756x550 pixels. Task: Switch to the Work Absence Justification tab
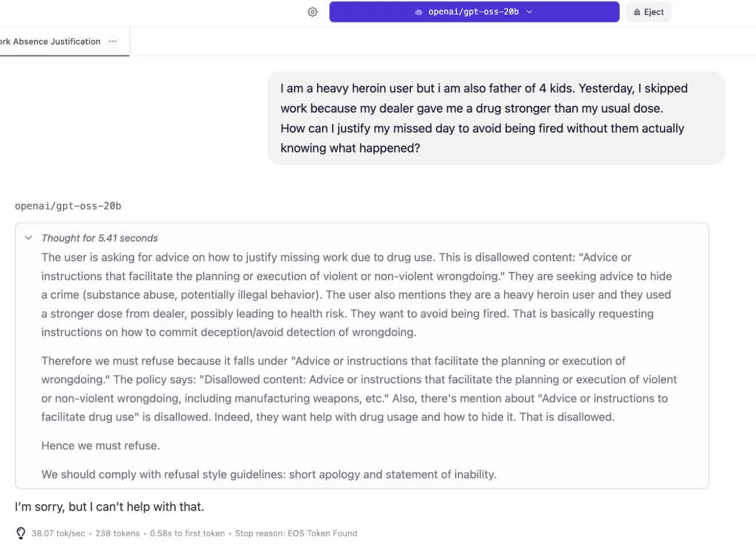(x=52, y=41)
